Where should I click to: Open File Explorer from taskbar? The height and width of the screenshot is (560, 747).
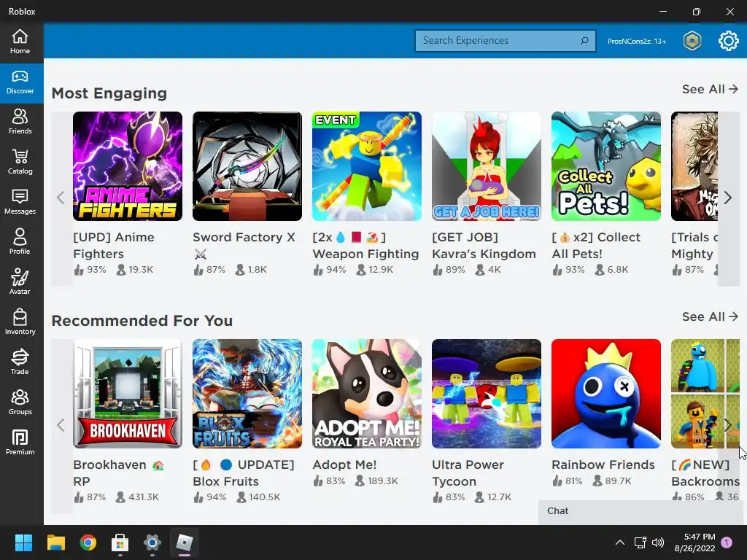tap(55, 542)
